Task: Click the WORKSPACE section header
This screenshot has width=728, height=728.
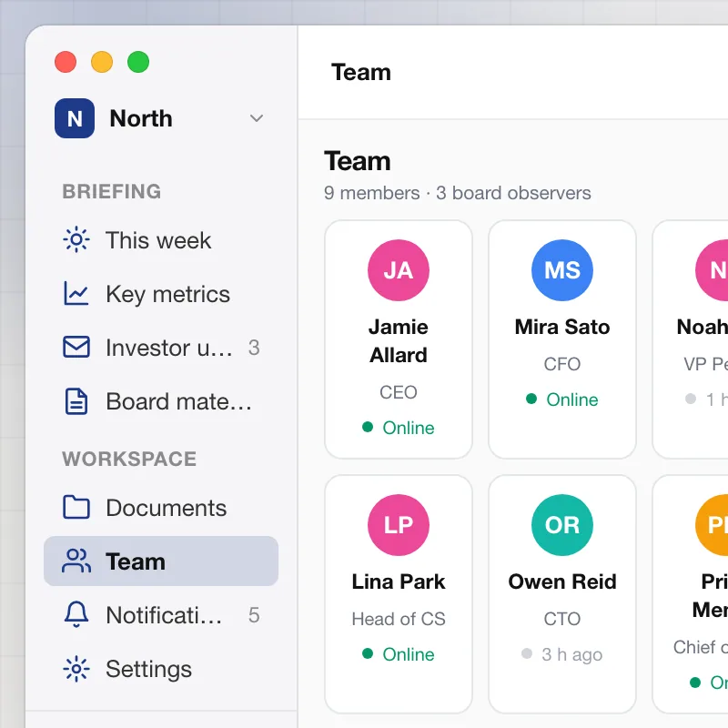Action: (x=129, y=459)
